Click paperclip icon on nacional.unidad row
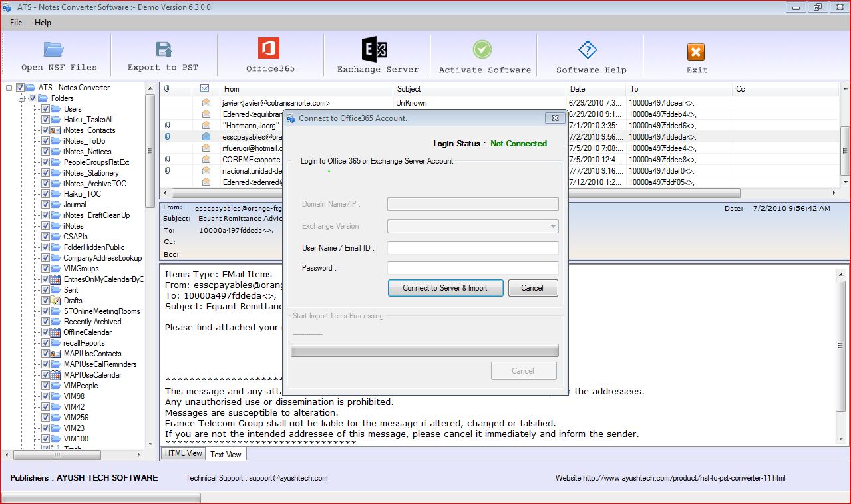The image size is (851, 504). click(167, 170)
